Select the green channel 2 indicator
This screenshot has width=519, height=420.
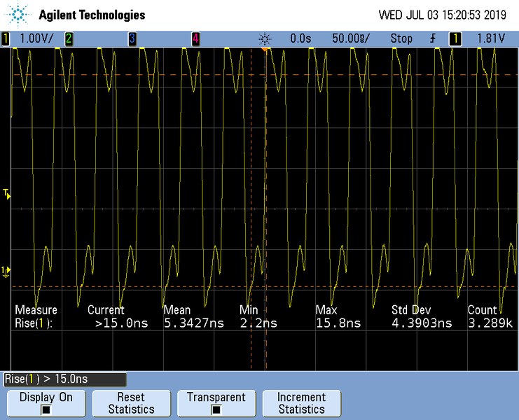point(69,38)
